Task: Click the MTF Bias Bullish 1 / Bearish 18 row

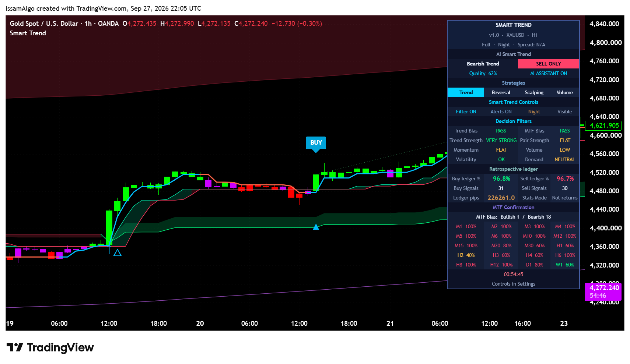Action: pyautogui.click(x=513, y=217)
